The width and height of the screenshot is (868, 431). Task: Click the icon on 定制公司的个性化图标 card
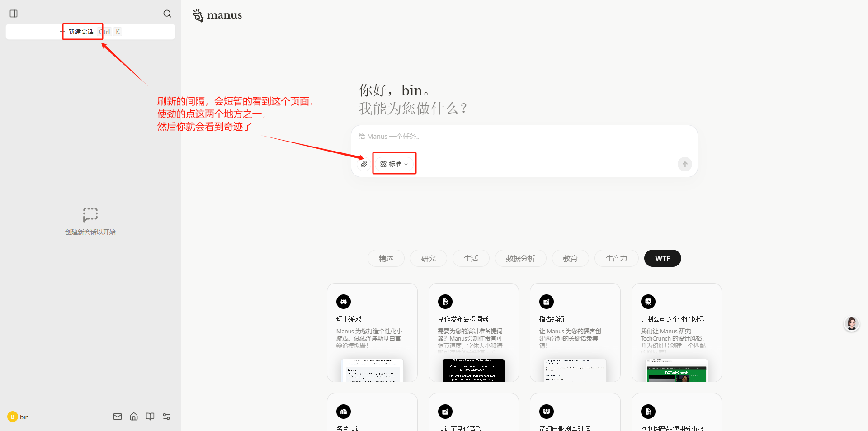point(648,302)
